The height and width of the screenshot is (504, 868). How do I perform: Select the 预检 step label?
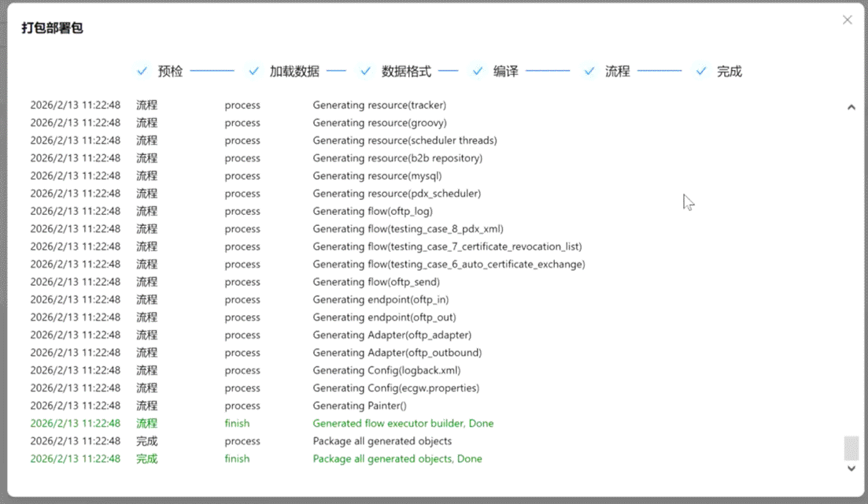tap(170, 72)
